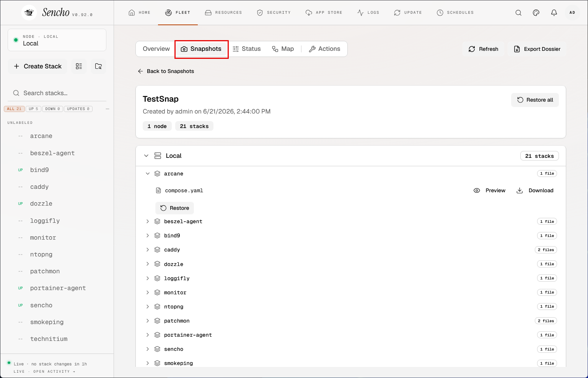Image resolution: width=588 pixels, height=378 pixels.
Task: Click the stack list view icon
Action: (x=79, y=66)
